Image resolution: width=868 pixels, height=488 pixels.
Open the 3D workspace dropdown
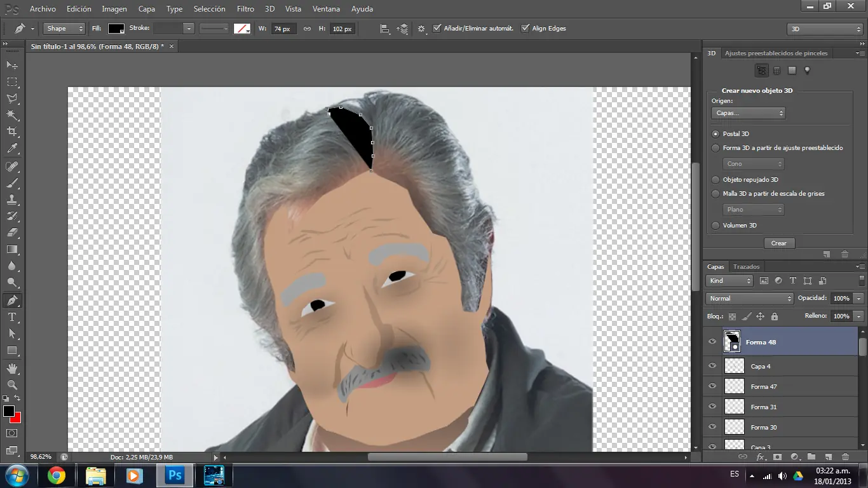824,29
